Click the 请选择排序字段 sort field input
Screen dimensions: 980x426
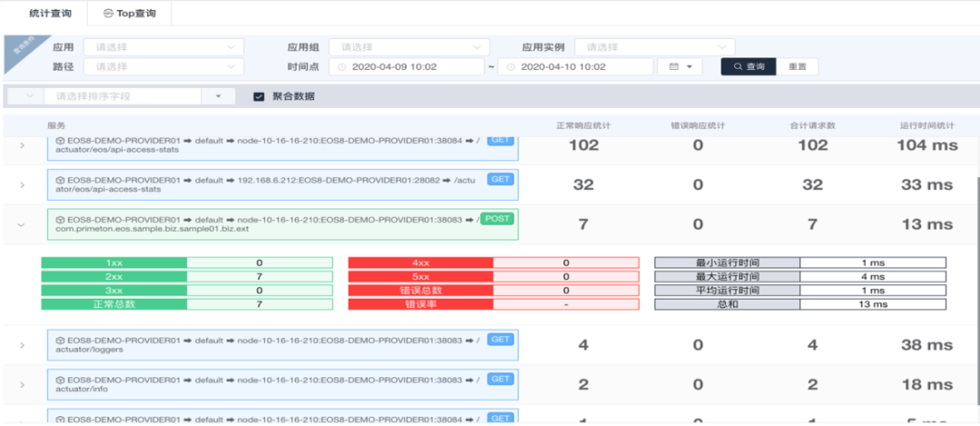point(122,96)
